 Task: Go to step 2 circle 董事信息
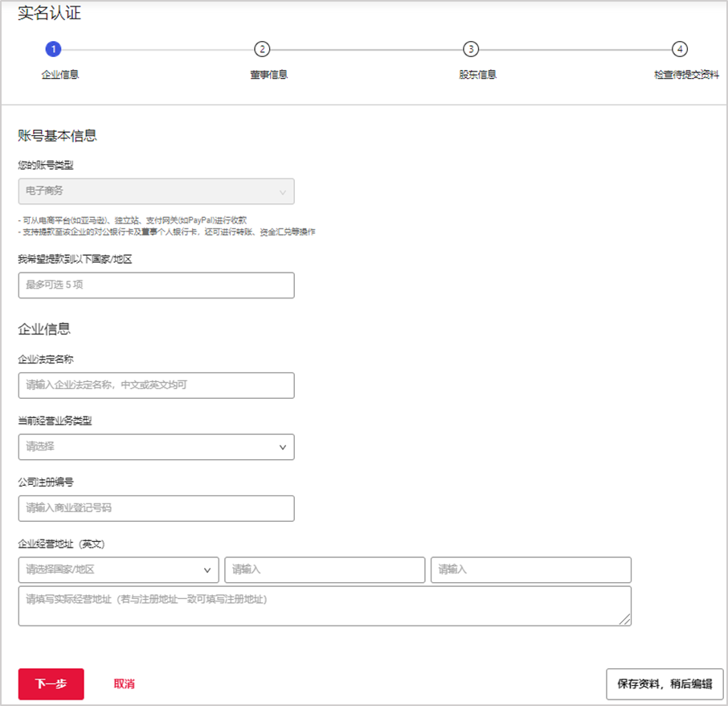[262, 49]
